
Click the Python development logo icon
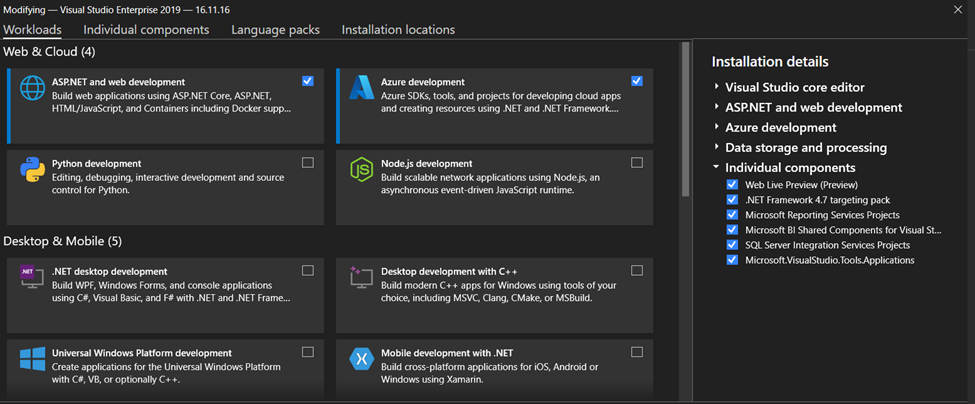click(32, 169)
